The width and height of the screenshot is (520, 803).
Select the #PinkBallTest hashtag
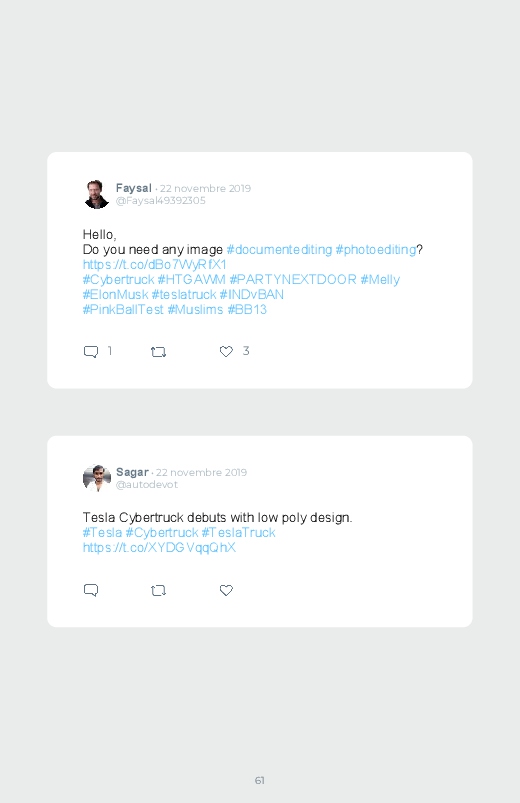pyautogui.click(x=123, y=309)
